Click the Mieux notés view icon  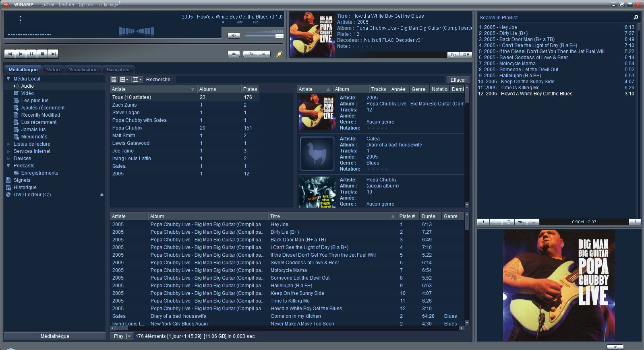click(16, 137)
